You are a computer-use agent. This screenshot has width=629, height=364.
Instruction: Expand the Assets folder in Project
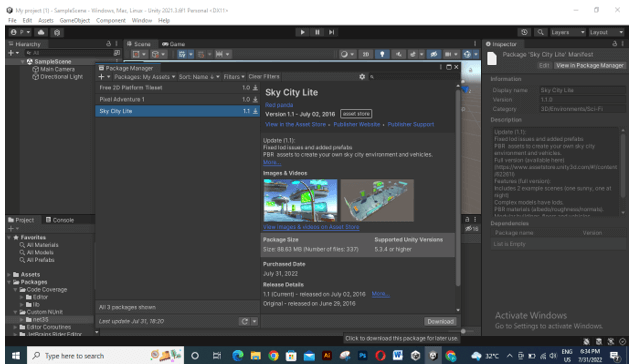(x=9, y=275)
